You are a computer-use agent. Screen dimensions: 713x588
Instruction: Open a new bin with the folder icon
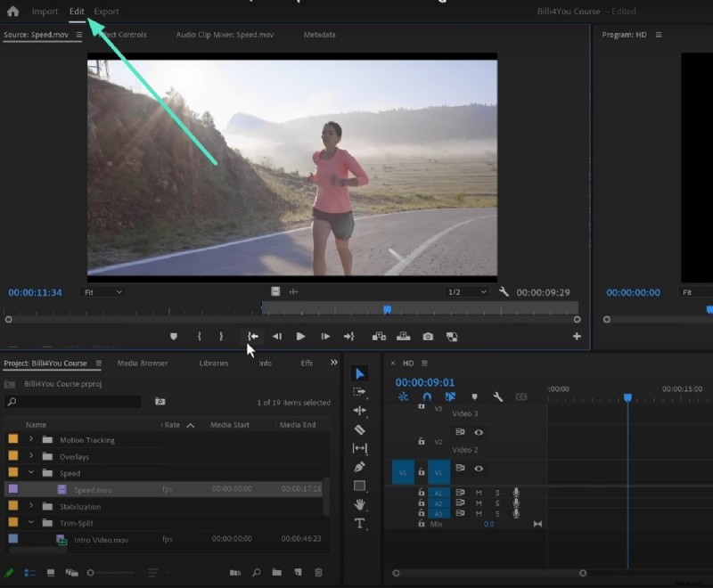point(277,573)
